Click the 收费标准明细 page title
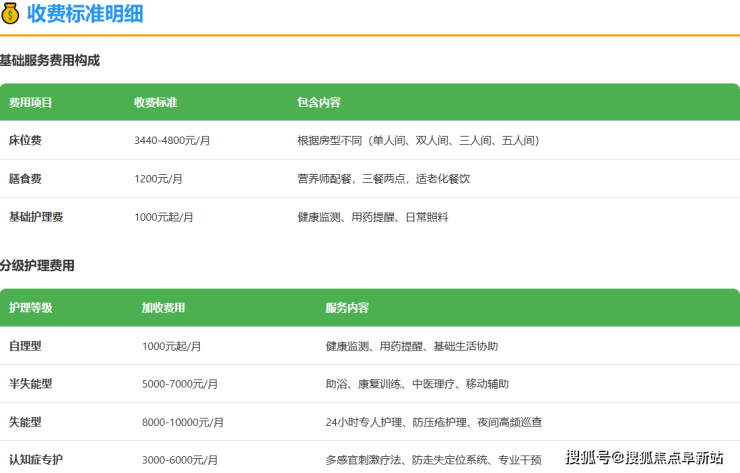740x473 pixels. click(85, 14)
